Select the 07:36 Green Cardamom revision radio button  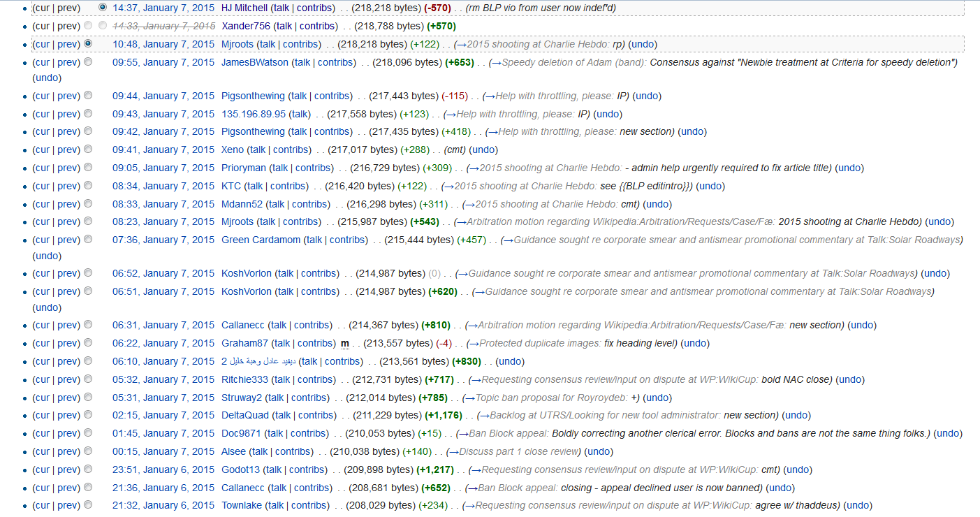[x=88, y=239]
